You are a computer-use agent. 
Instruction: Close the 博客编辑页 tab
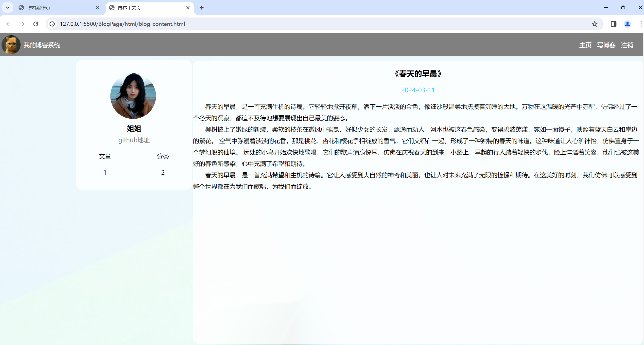(x=97, y=8)
